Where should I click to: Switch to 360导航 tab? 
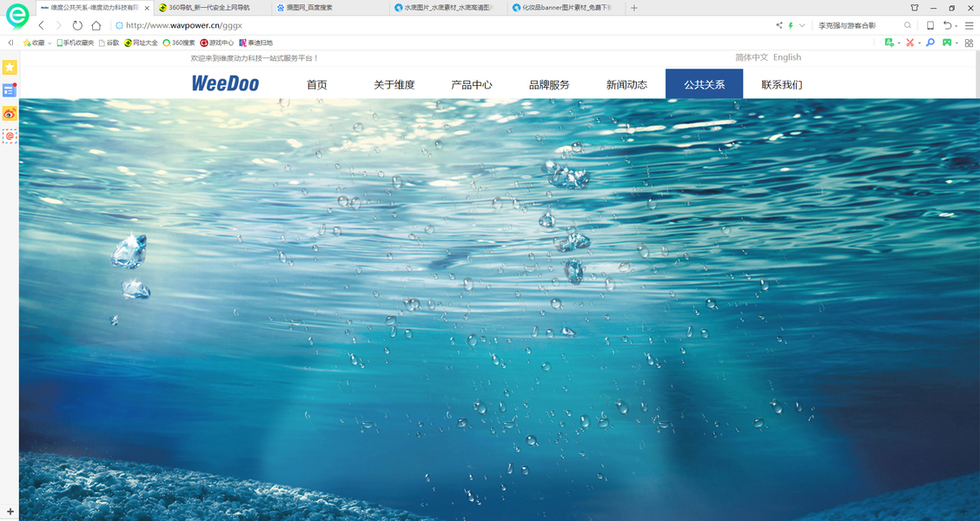213,8
